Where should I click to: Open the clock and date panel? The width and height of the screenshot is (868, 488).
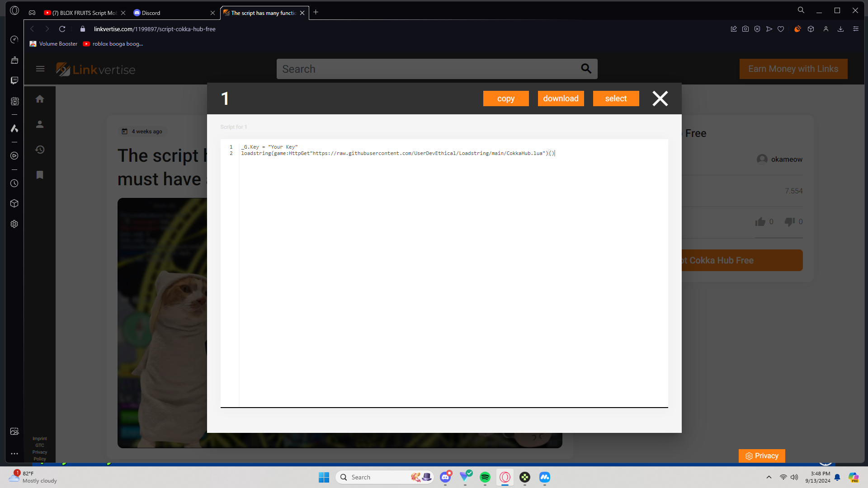click(818, 477)
